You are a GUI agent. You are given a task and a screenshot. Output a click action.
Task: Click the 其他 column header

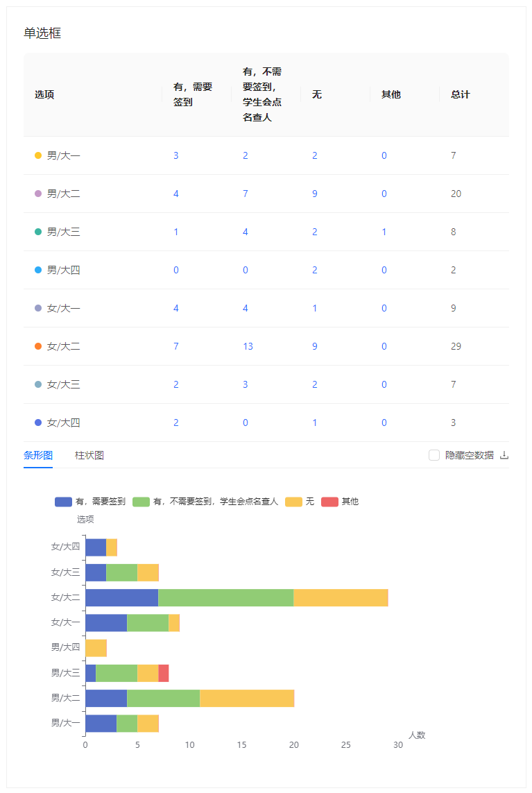[391, 94]
